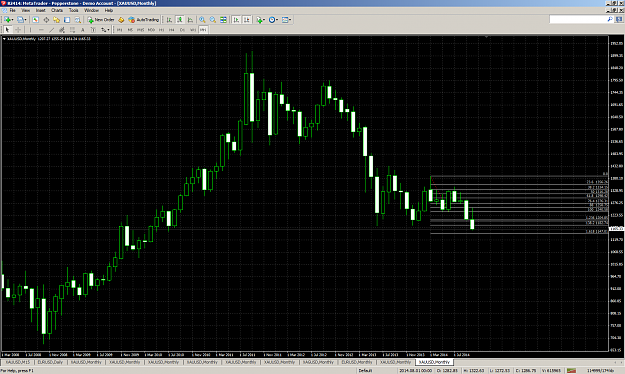Open the Templates icon
Screen dimensions: 625x374
(285, 20)
